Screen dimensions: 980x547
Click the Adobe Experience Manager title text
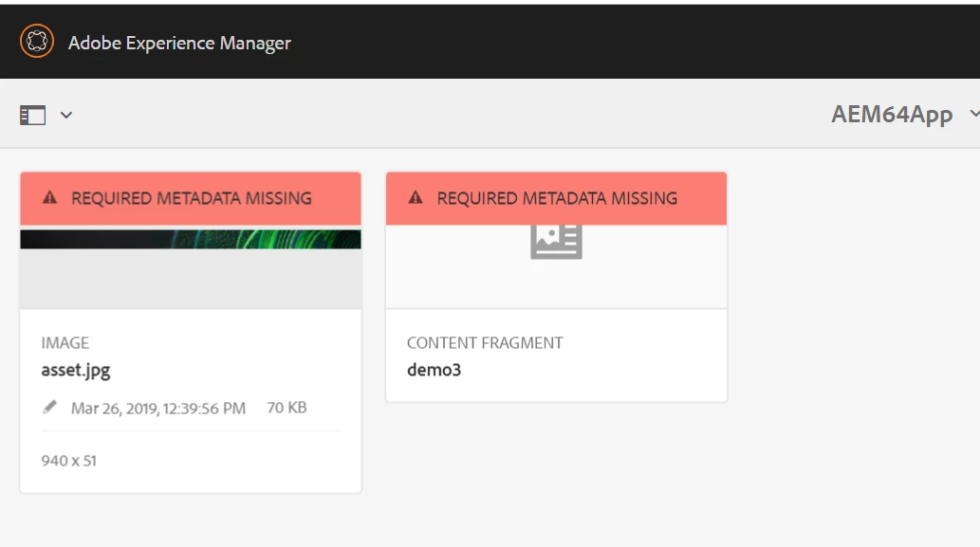tap(179, 43)
